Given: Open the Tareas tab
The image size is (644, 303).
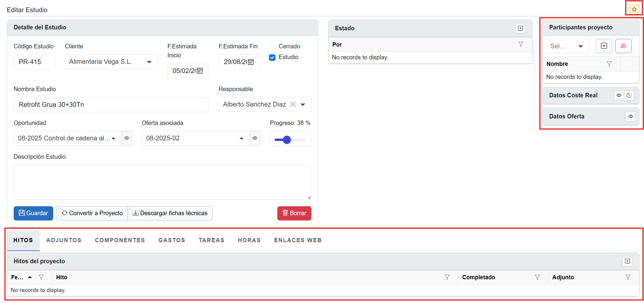Looking at the screenshot, I should click(211, 240).
